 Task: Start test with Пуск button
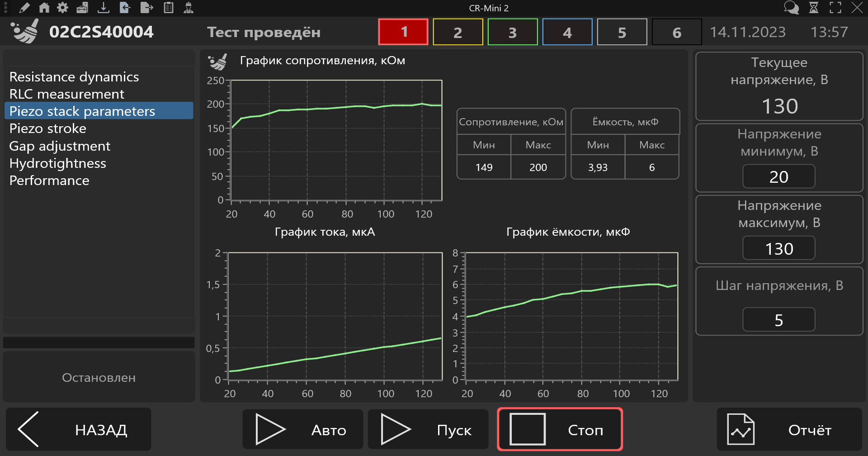[428, 429]
